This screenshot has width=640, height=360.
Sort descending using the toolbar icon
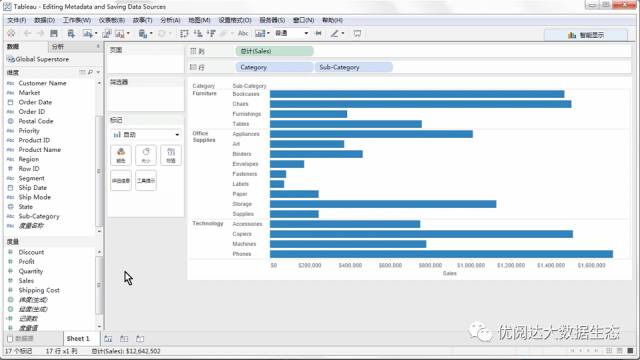211,33
